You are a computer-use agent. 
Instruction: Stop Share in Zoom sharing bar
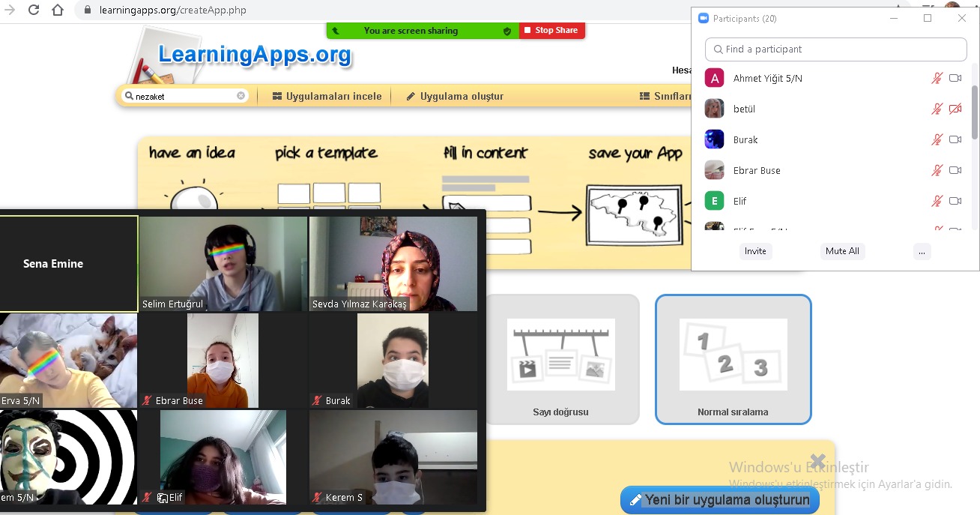click(x=551, y=31)
